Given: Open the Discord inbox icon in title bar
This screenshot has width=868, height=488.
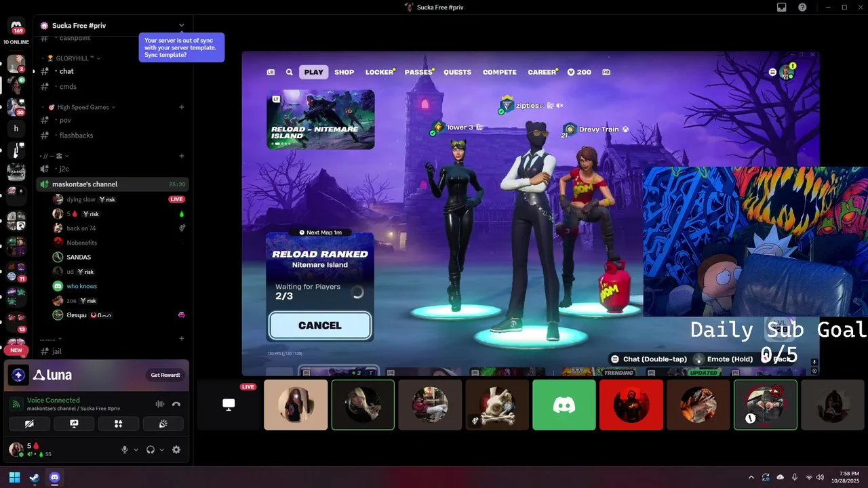Looking at the screenshot, I should click(781, 7).
